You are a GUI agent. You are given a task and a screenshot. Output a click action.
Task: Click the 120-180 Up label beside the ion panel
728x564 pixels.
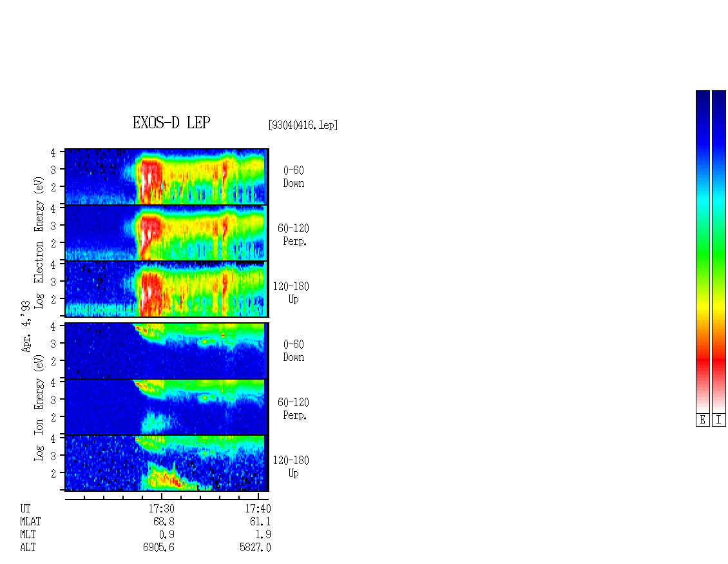[x=291, y=467]
